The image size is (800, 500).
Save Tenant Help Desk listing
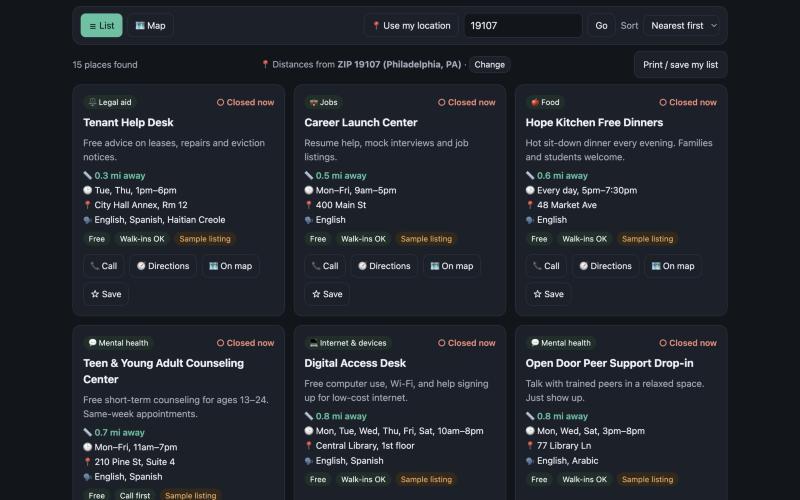pyautogui.click(x=106, y=294)
